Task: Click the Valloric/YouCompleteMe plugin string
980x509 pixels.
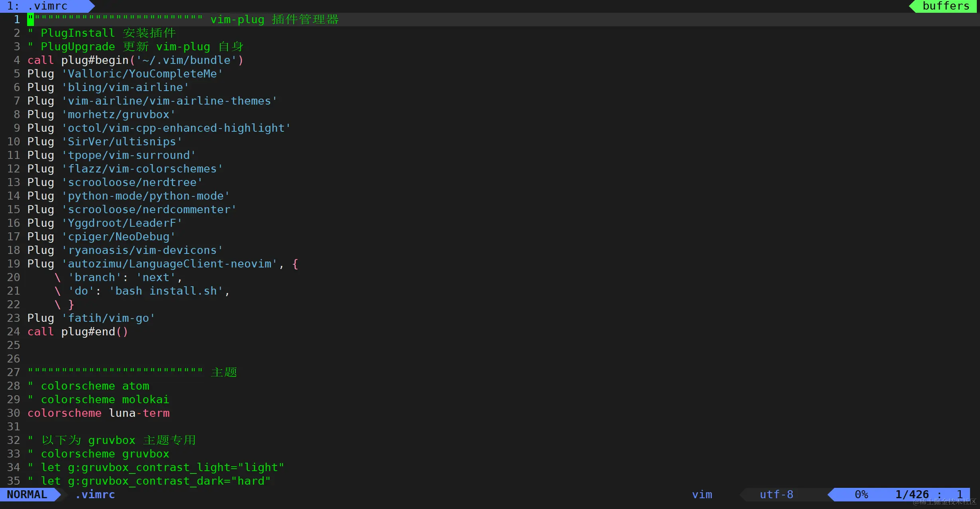Action: coord(142,74)
